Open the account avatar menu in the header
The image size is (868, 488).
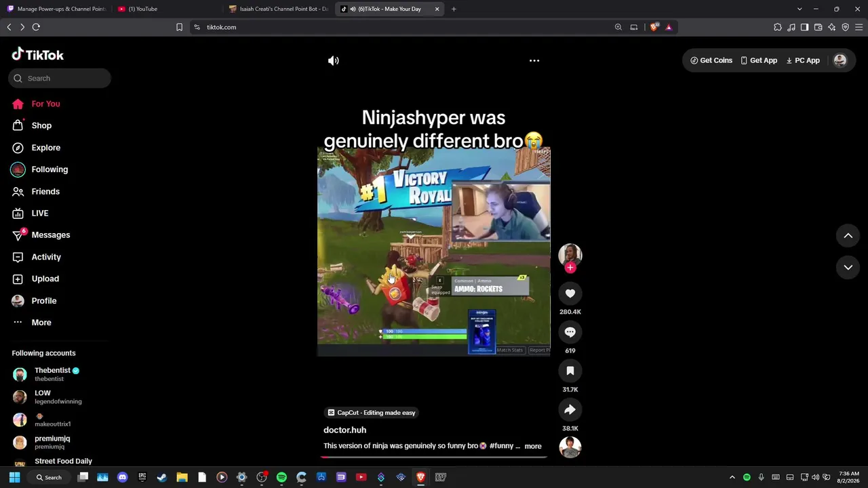(x=840, y=60)
